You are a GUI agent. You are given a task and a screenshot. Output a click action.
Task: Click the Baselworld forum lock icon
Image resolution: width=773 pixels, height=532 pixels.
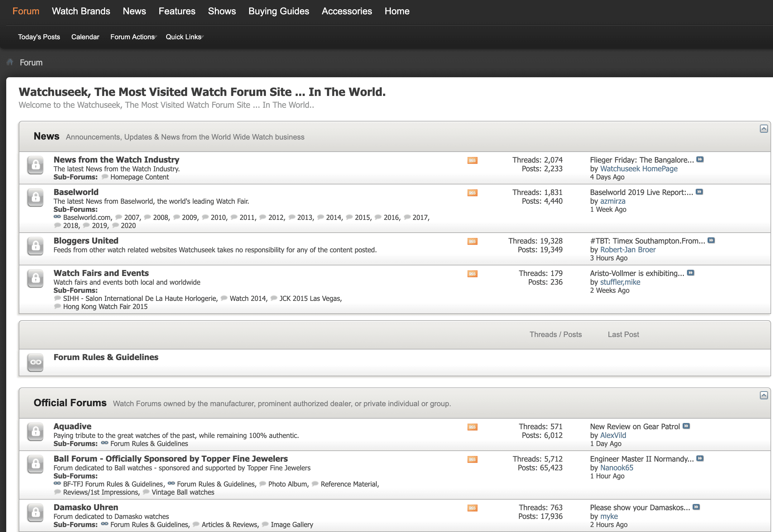[35, 197]
